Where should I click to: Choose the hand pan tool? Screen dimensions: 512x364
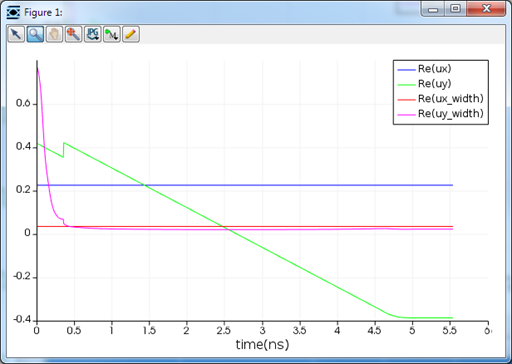coord(54,34)
